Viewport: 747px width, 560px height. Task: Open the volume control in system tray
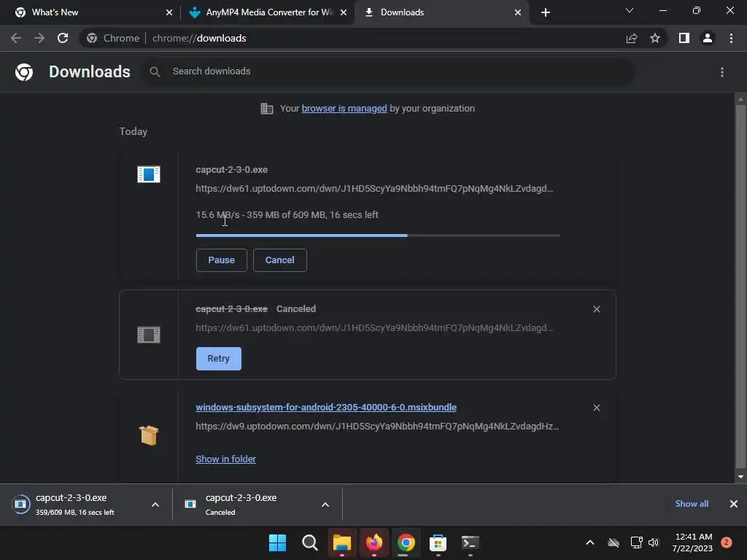click(x=654, y=542)
